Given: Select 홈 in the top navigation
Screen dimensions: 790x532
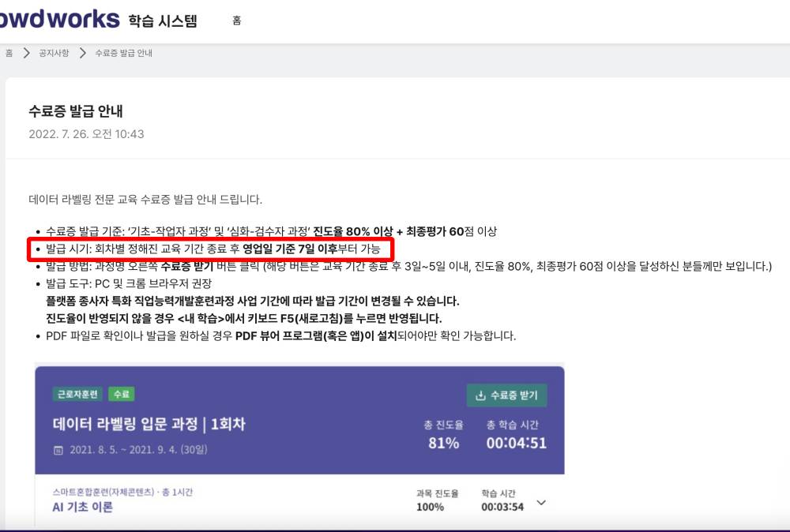Looking at the screenshot, I should [237, 21].
